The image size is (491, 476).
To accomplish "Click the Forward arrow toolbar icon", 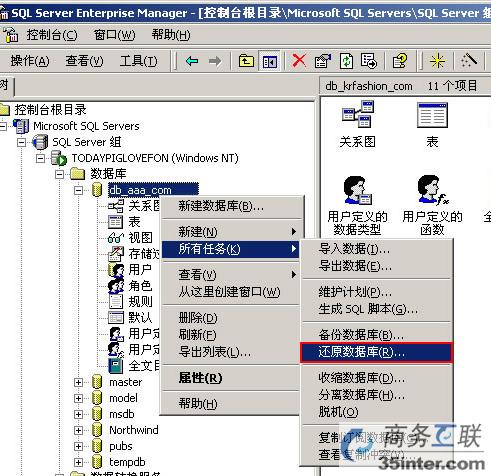I will click(215, 61).
